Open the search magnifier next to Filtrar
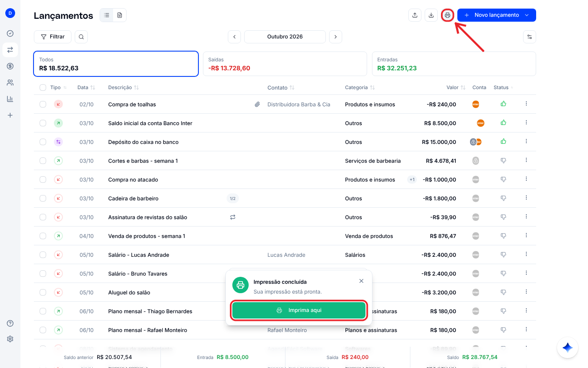Viewport: 588px width, 368px height. (81, 37)
